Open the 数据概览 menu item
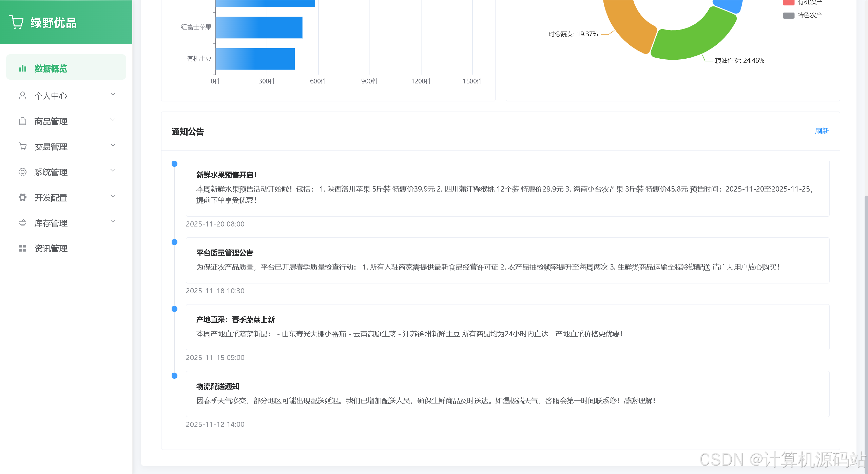 pyautogui.click(x=51, y=68)
